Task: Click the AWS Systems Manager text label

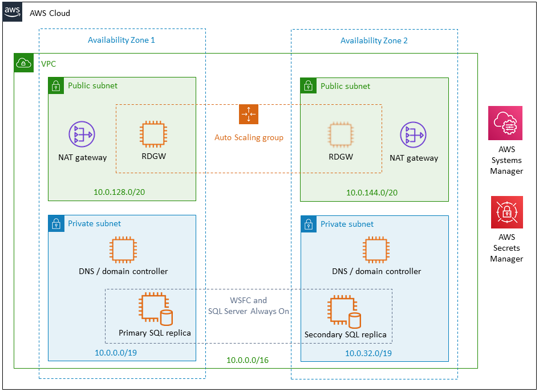Action: [x=506, y=160]
